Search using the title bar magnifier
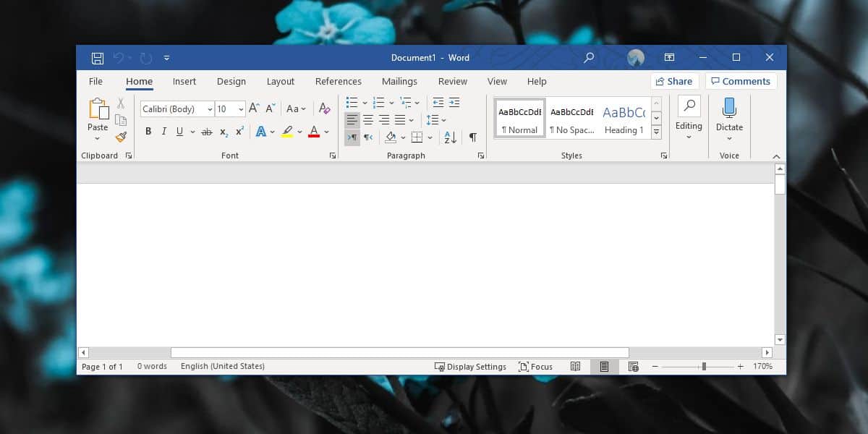The width and height of the screenshot is (868, 434). tap(589, 58)
